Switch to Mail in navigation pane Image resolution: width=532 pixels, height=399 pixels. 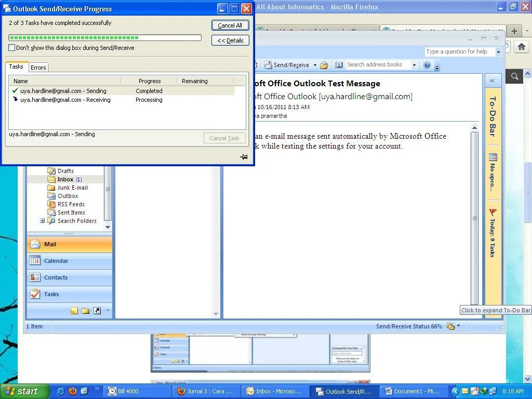[70, 244]
